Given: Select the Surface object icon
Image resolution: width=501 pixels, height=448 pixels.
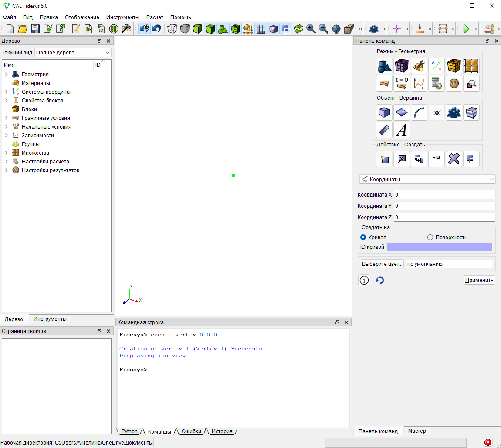Looking at the screenshot, I should point(402,112).
